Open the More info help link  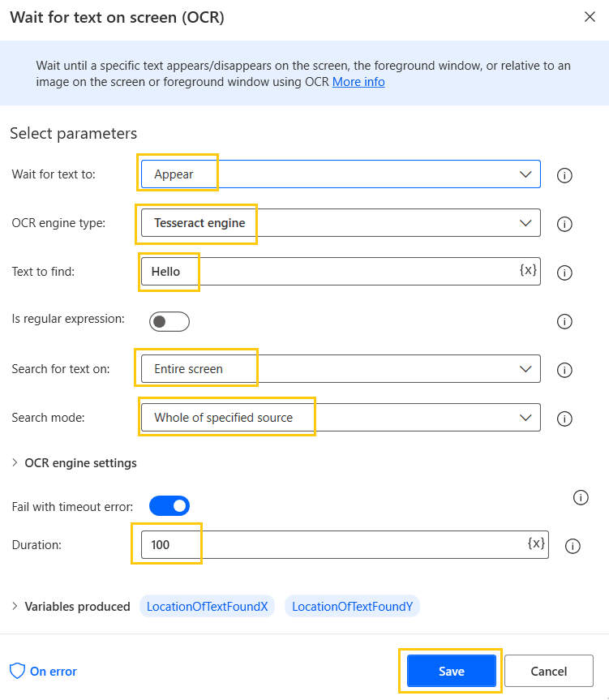click(x=358, y=81)
